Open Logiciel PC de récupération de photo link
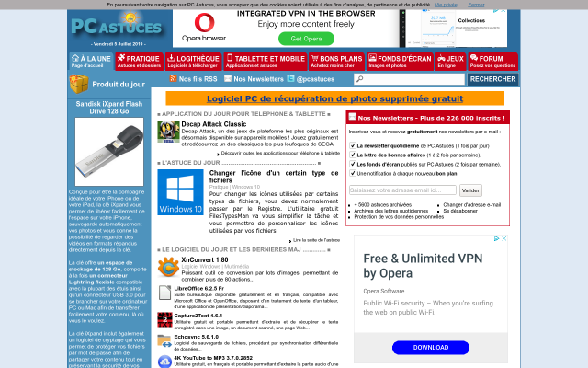This screenshot has height=368, width=588. (334, 98)
